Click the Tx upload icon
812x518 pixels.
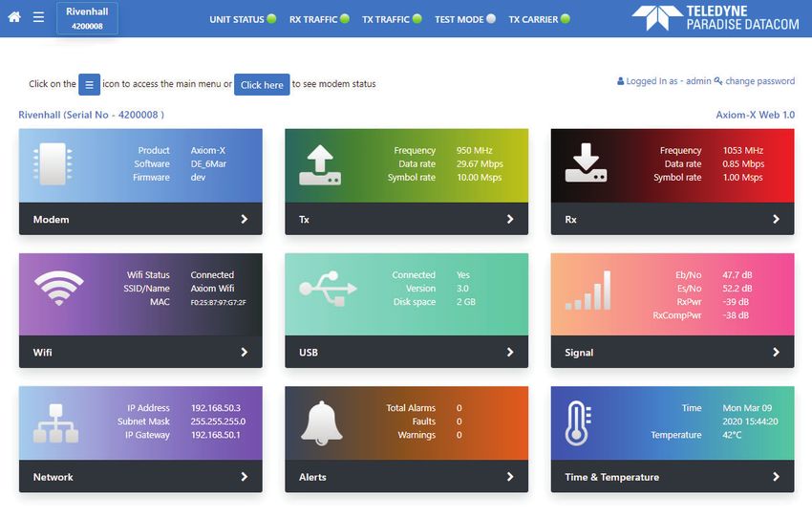pos(320,164)
